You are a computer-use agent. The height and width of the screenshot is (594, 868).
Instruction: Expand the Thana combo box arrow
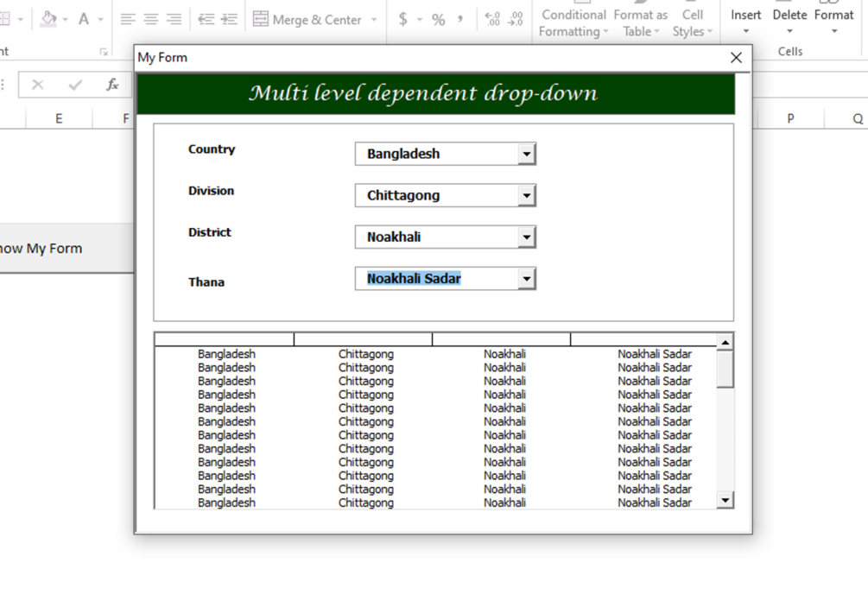tap(527, 279)
